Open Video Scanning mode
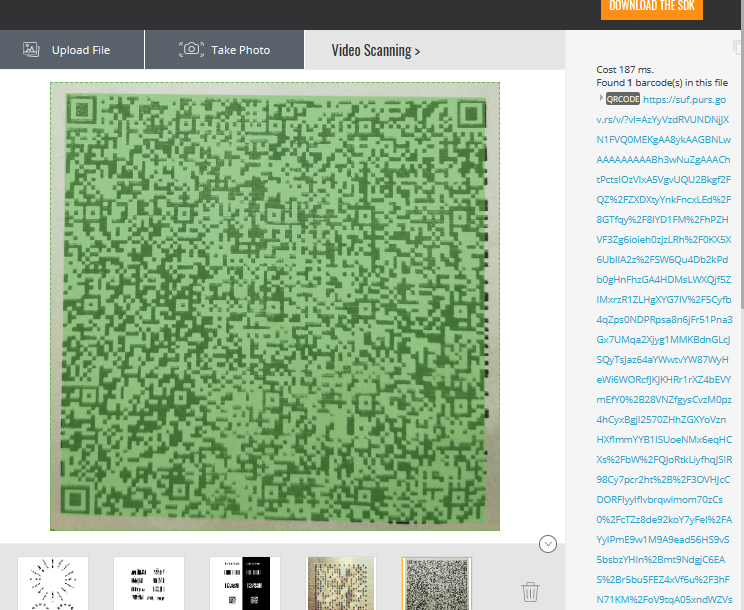 (376, 50)
